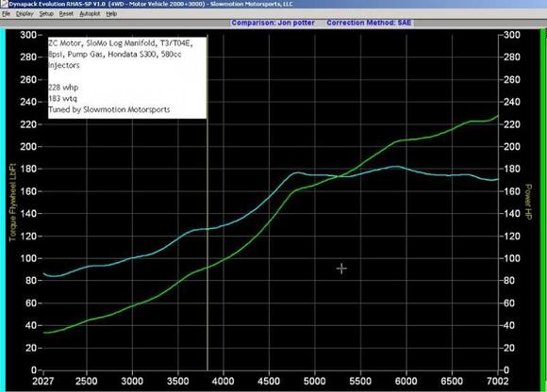Screen dimensions: 547x392
Task: Click the 'Injectors' line in the note box
Action: point(64,65)
